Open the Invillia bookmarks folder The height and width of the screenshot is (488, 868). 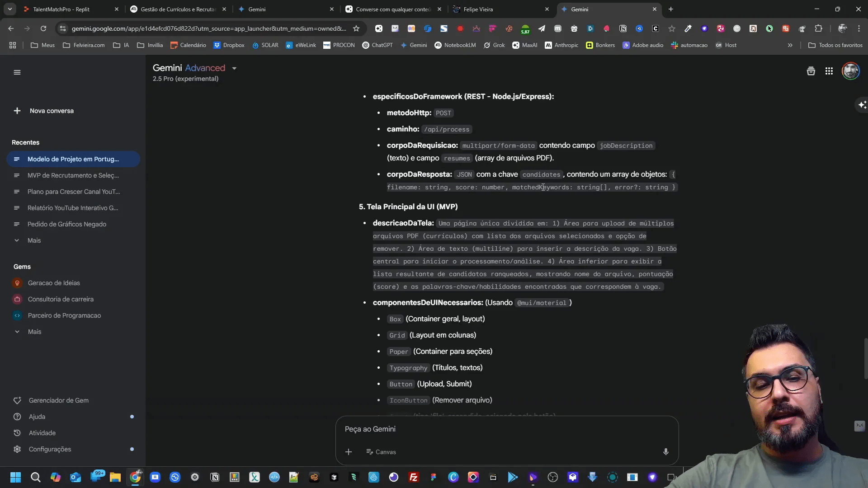click(x=150, y=45)
